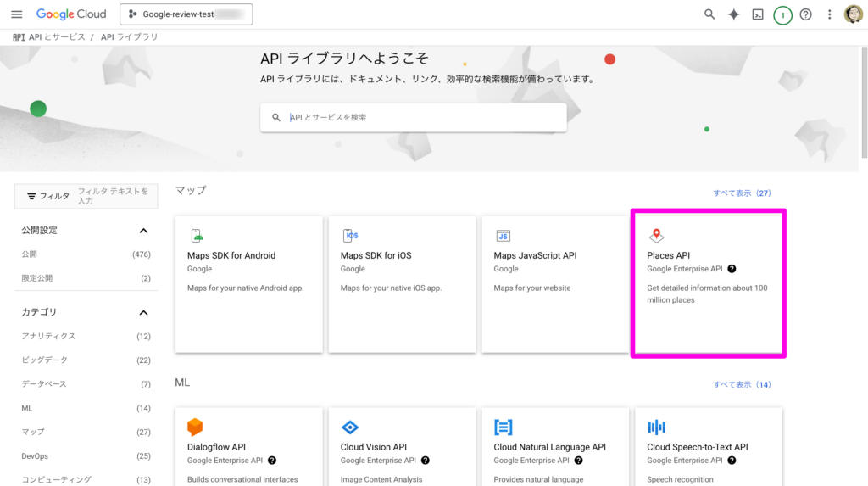Focus the フィルタ テキストを入力 filter field
The width and height of the screenshot is (868, 486).
(x=115, y=196)
